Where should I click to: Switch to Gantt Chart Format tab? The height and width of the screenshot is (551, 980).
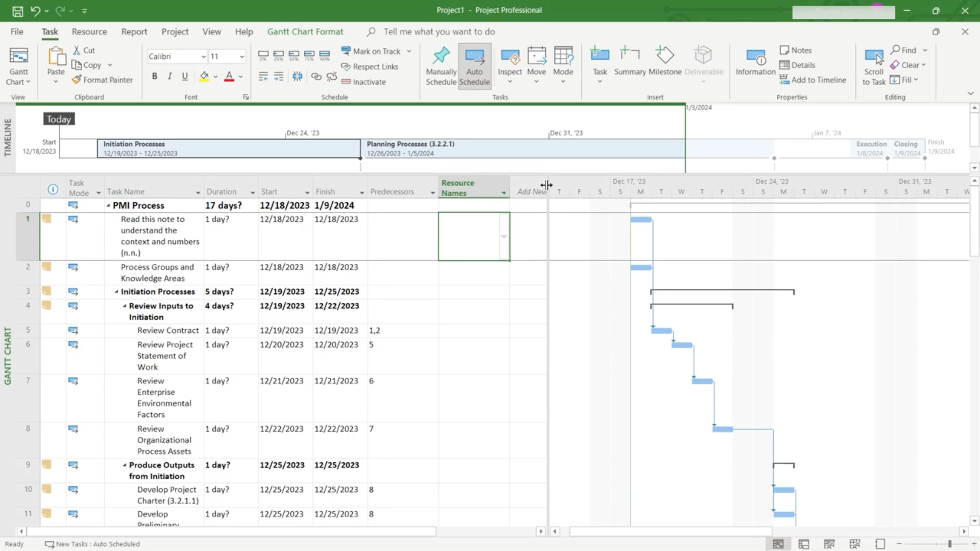click(305, 32)
